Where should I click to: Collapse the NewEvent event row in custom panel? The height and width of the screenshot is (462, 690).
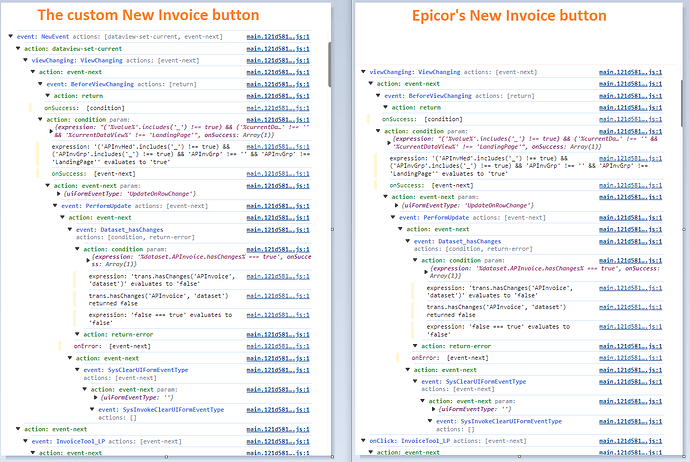pyautogui.click(x=11, y=37)
